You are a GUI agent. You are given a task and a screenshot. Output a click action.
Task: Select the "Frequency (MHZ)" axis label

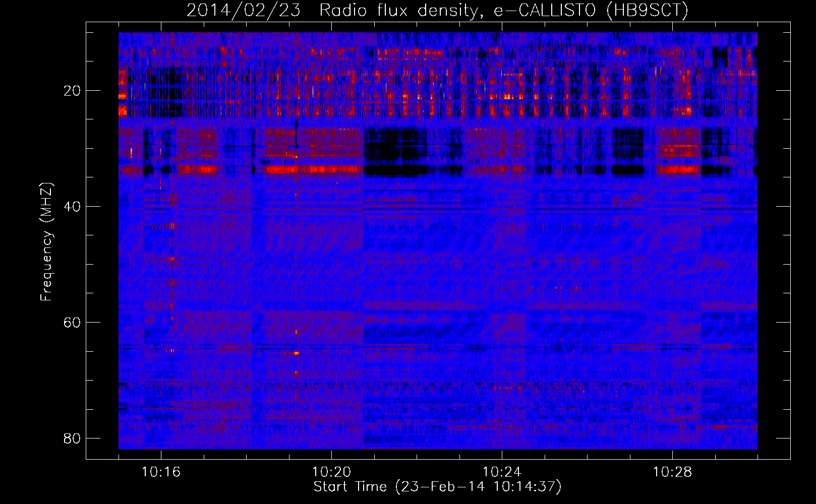tap(46, 242)
